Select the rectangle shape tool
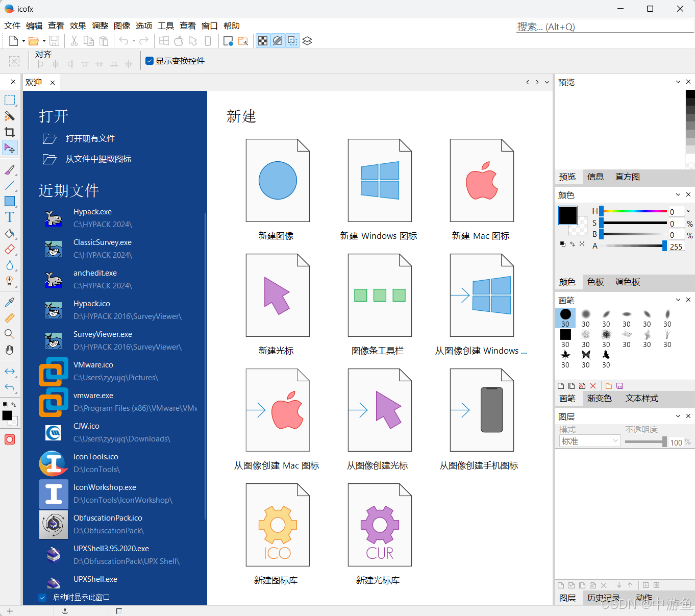The height and width of the screenshot is (616, 695). coord(10,201)
